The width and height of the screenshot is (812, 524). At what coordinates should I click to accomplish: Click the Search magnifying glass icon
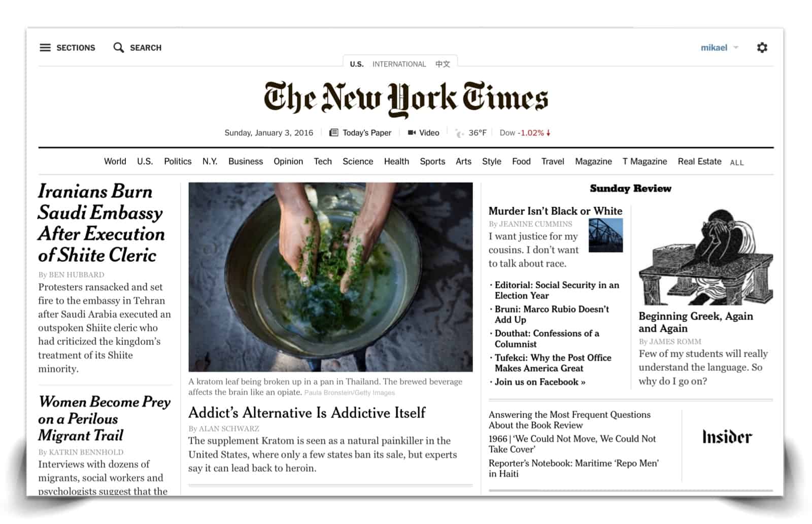click(x=119, y=48)
